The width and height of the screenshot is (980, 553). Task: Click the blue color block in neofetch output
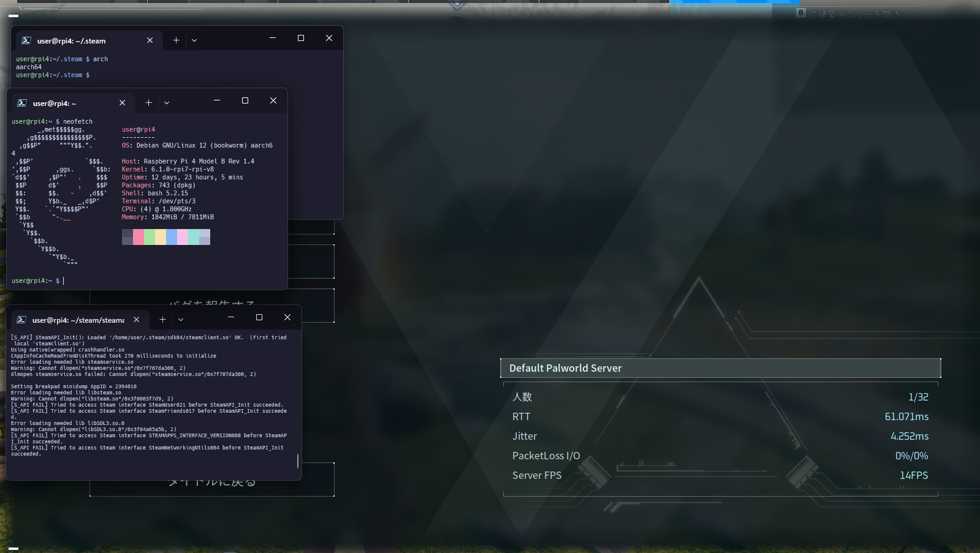point(172,237)
